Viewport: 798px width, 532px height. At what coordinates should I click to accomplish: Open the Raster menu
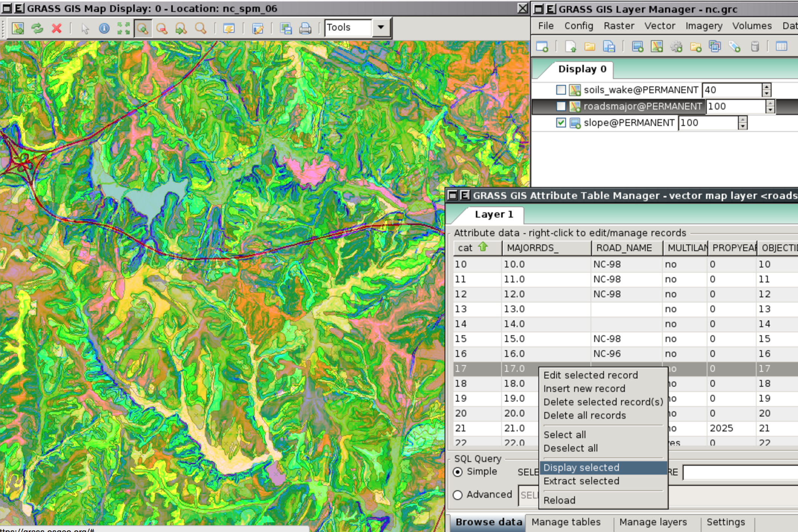pos(619,26)
